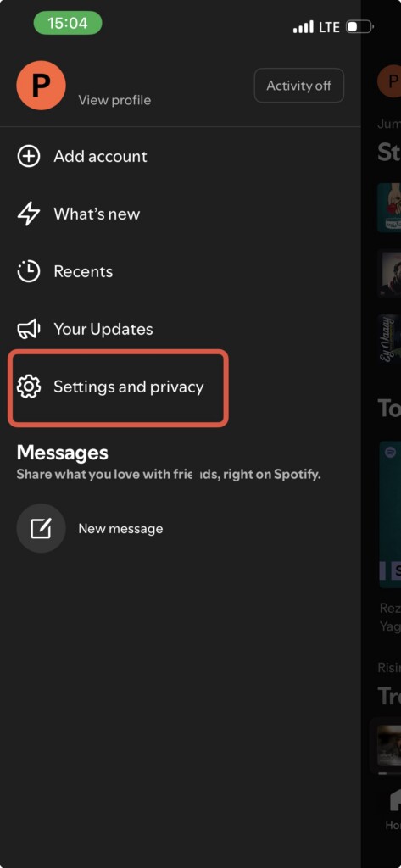Tap the battery indicator in status bar

tap(359, 26)
